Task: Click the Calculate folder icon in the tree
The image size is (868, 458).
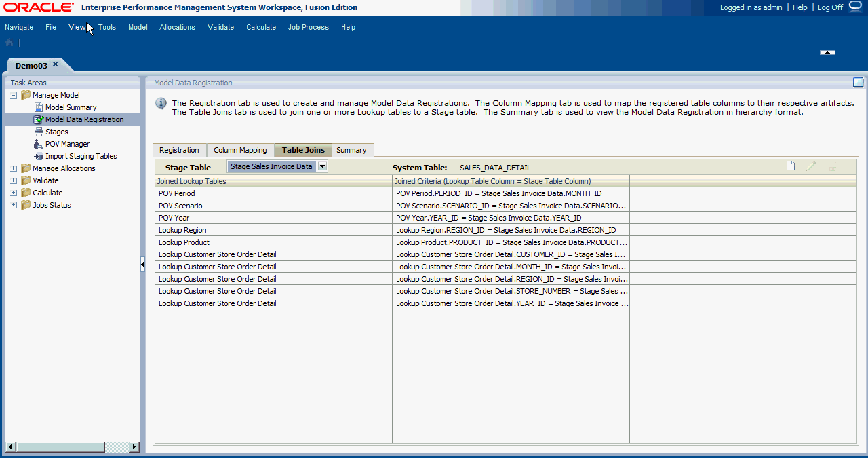Action: 26,193
